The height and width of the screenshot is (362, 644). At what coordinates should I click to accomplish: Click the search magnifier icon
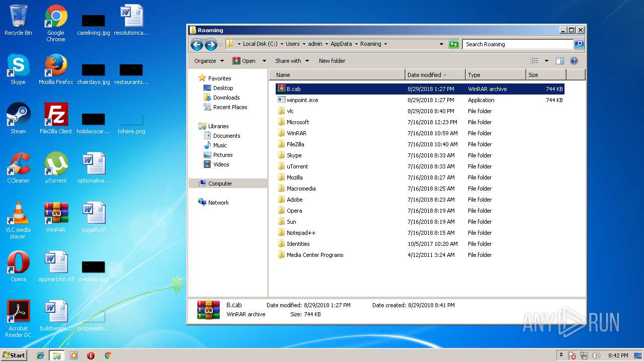(579, 44)
